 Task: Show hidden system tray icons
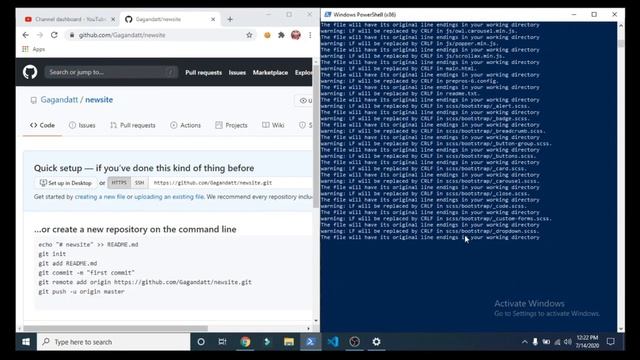(x=524, y=342)
